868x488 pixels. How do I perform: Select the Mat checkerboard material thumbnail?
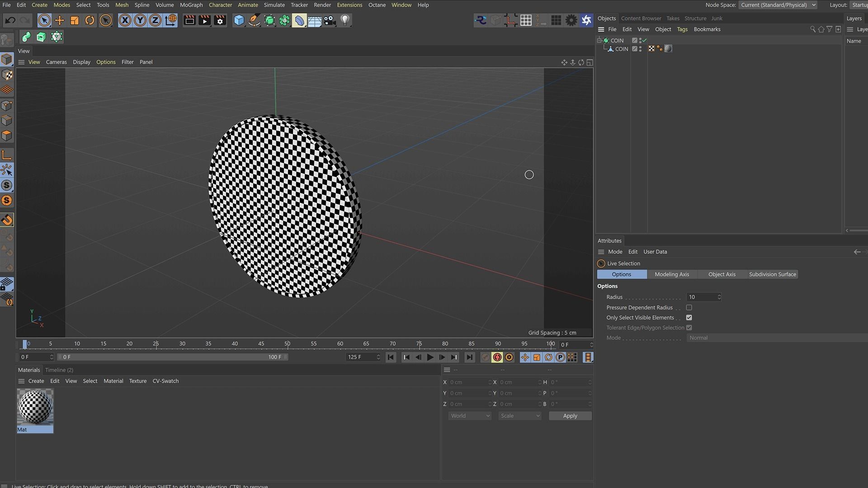pos(35,407)
